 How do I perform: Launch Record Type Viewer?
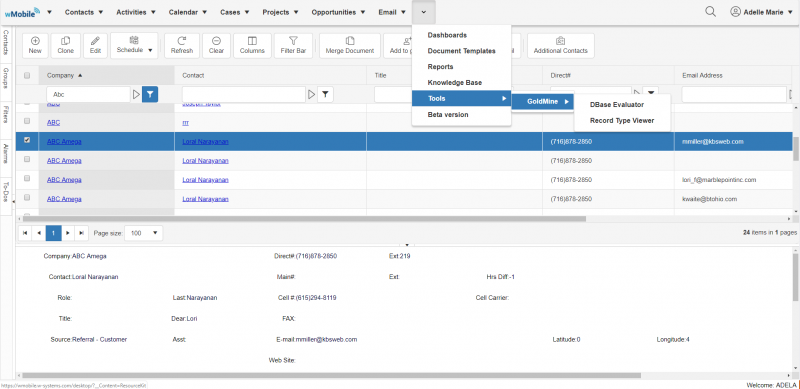[622, 121]
